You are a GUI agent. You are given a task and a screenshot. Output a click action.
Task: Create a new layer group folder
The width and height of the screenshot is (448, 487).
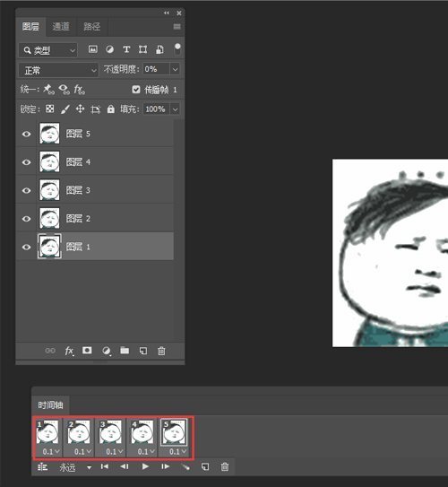tap(125, 351)
